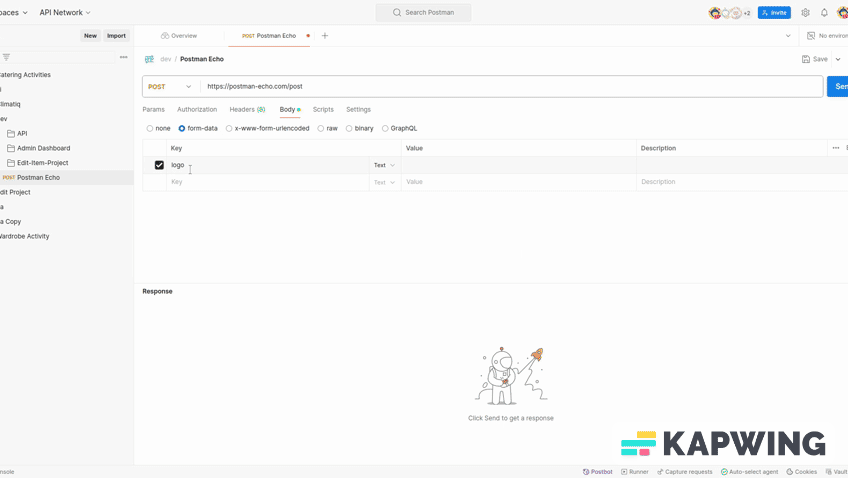Click the empty Description field in second row
This screenshot has width=848, height=478.
[x=742, y=182]
